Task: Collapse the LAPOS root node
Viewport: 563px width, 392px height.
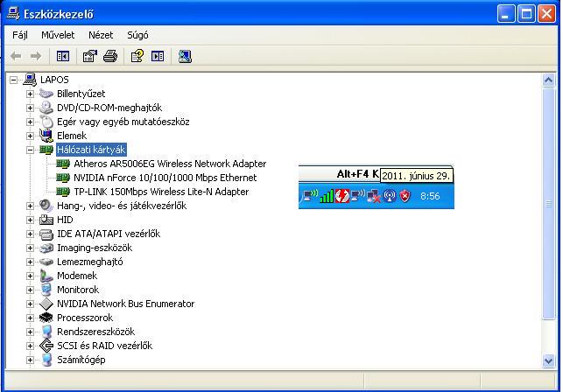Action: (x=13, y=80)
